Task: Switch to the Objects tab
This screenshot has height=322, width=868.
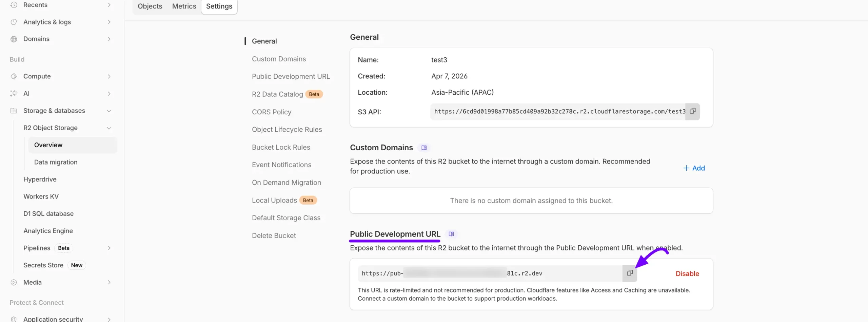Action: (150, 6)
